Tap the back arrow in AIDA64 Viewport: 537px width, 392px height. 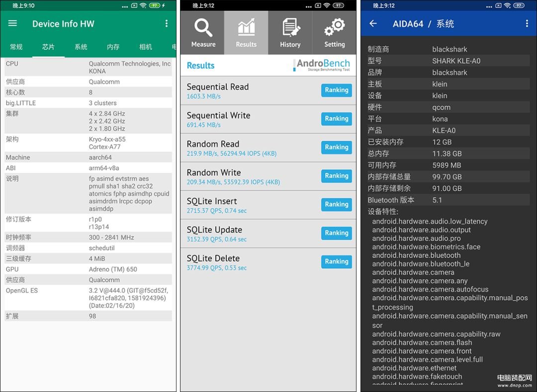coord(373,23)
